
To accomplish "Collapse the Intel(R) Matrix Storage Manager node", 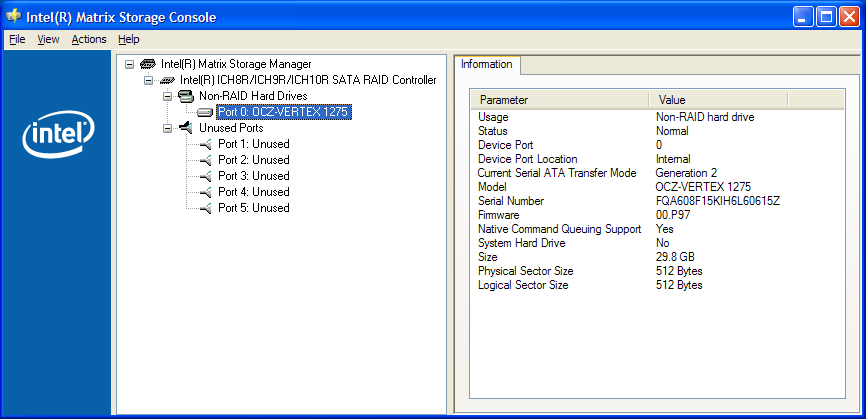I will (x=130, y=64).
